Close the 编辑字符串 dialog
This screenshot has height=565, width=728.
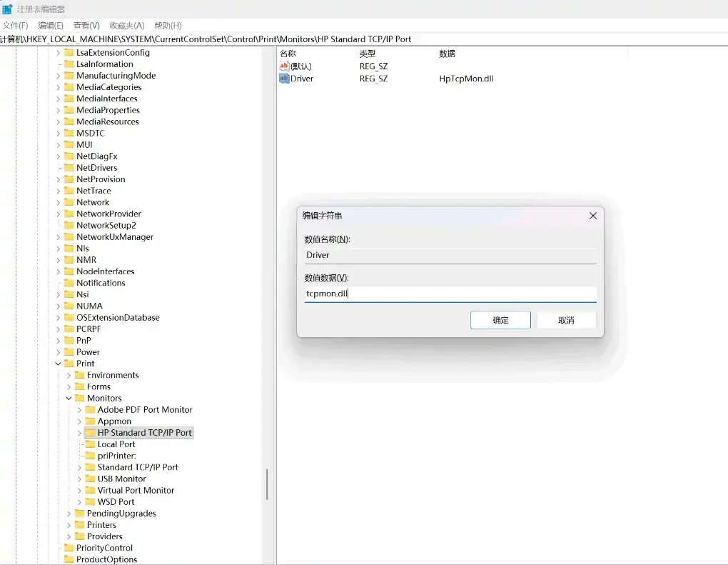coord(592,216)
